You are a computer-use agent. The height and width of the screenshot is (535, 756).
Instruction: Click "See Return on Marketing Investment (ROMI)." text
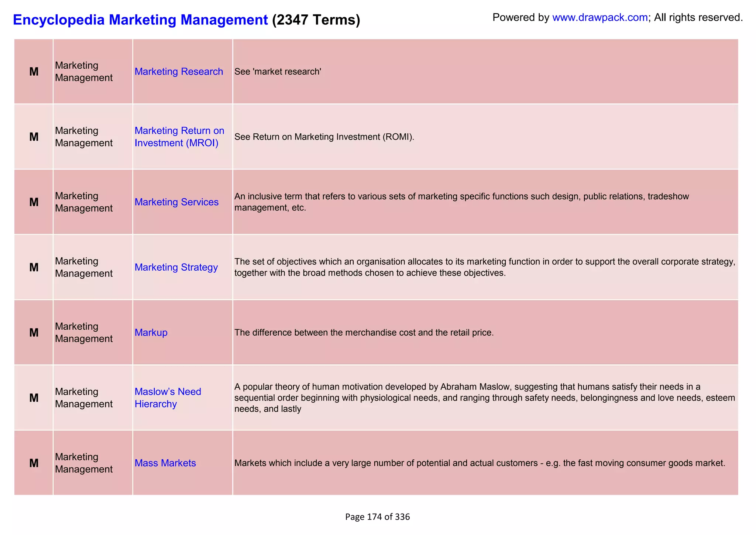[324, 137]
